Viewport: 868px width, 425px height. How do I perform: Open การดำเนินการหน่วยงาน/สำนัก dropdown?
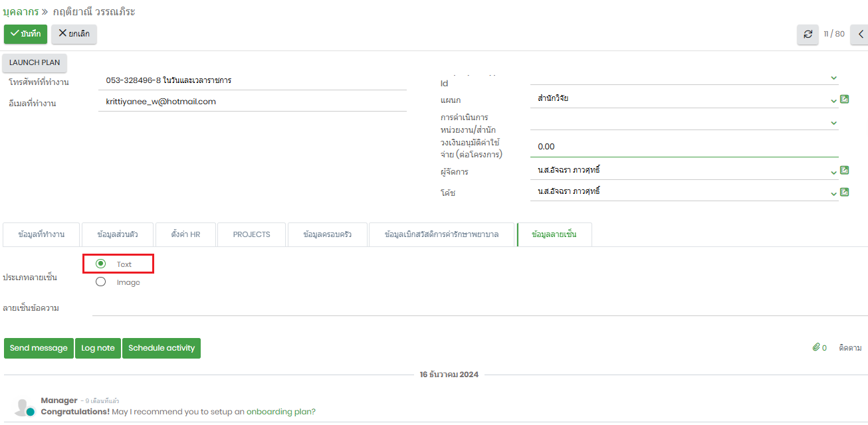tap(833, 123)
